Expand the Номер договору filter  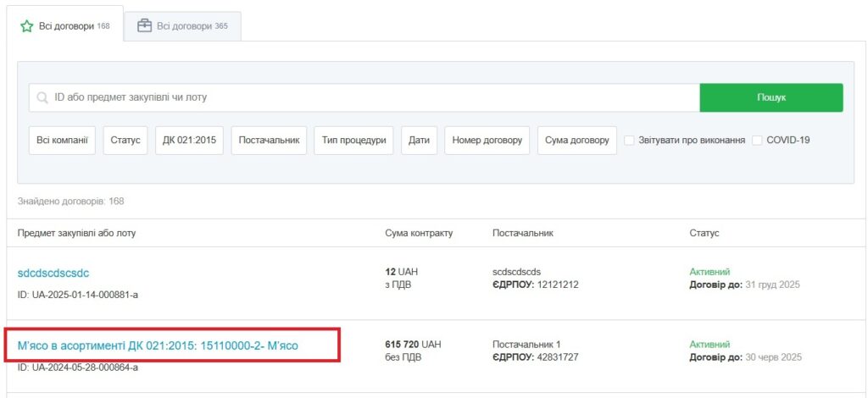[x=487, y=141]
